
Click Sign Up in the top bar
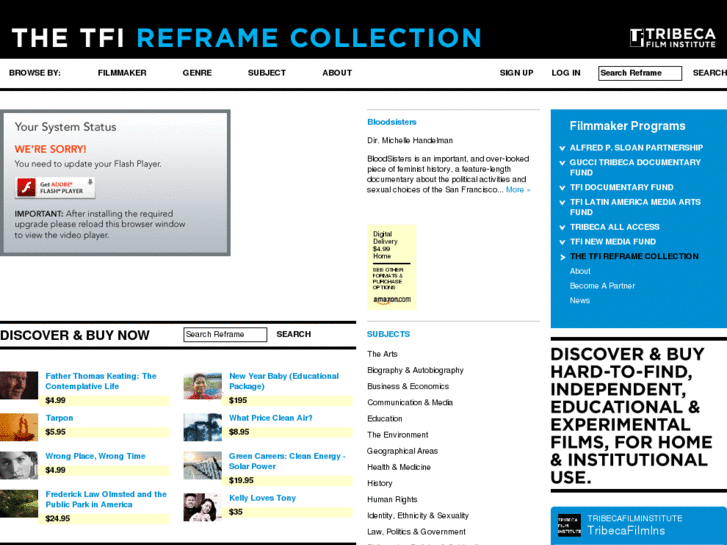point(517,73)
